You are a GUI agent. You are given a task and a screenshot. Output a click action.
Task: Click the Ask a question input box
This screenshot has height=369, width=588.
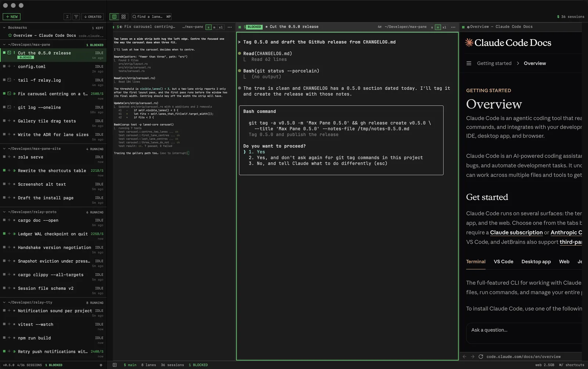(524, 333)
